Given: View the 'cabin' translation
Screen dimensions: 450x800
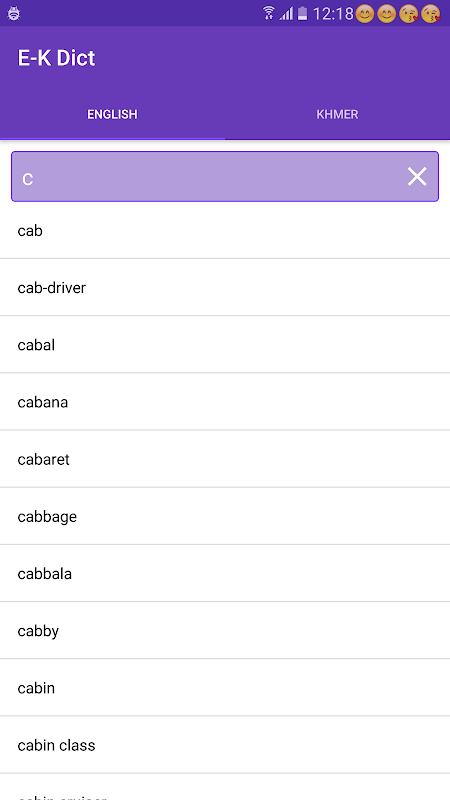Looking at the screenshot, I should coord(225,688).
